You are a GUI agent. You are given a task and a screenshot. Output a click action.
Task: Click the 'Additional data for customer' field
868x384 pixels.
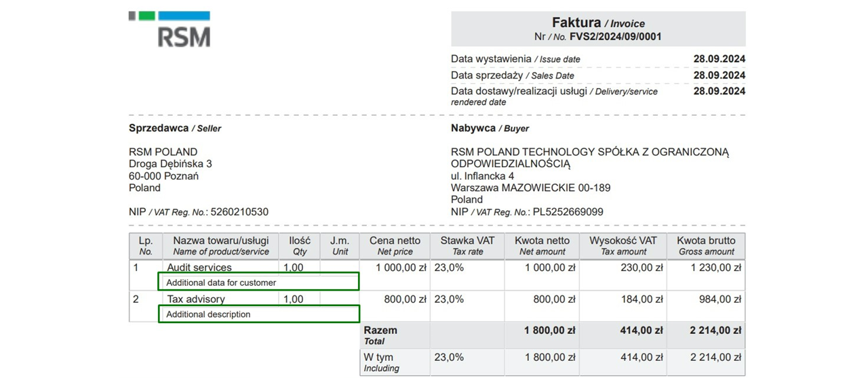point(258,282)
